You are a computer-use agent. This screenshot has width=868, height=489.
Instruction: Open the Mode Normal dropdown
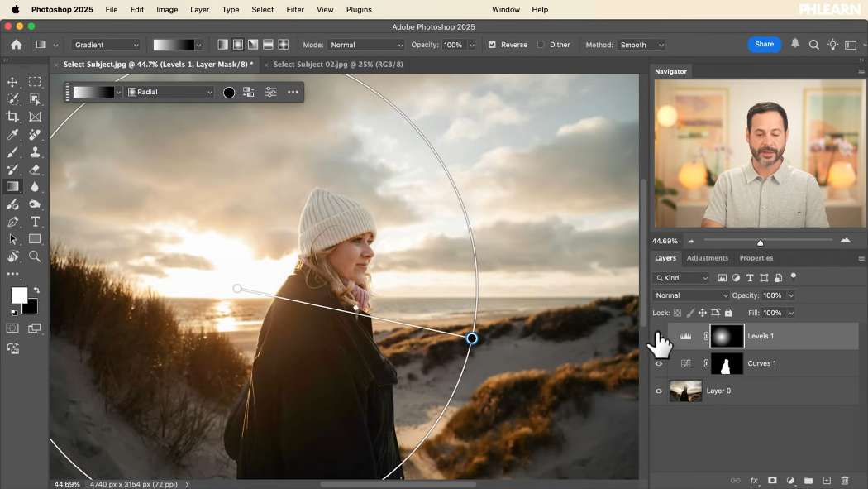click(366, 45)
